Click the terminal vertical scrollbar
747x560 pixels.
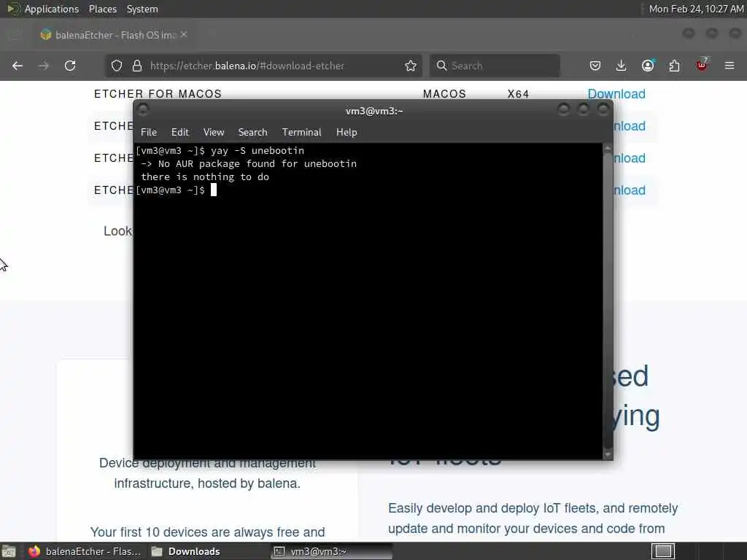tap(608, 301)
